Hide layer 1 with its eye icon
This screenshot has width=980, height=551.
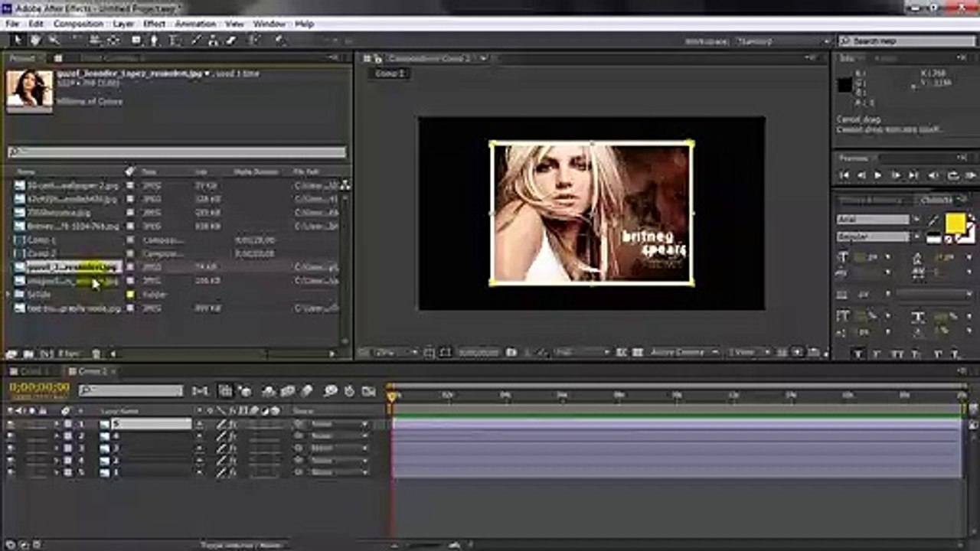(11, 424)
